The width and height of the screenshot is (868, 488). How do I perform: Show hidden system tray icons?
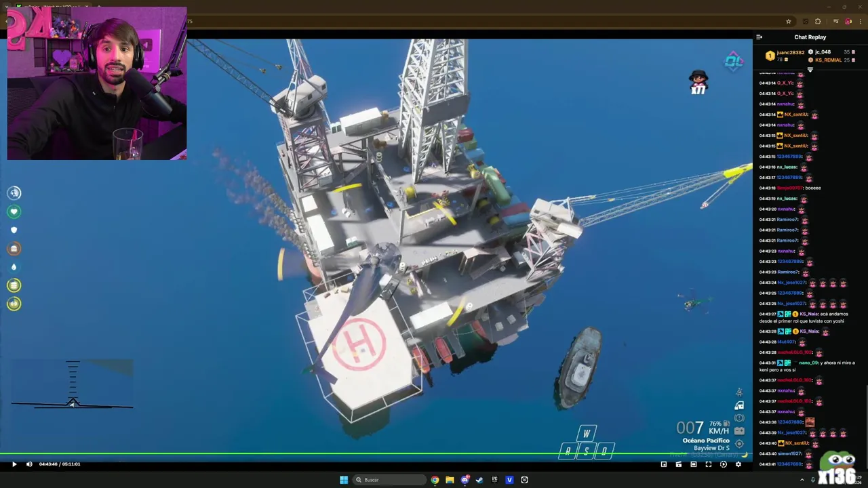(802, 480)
